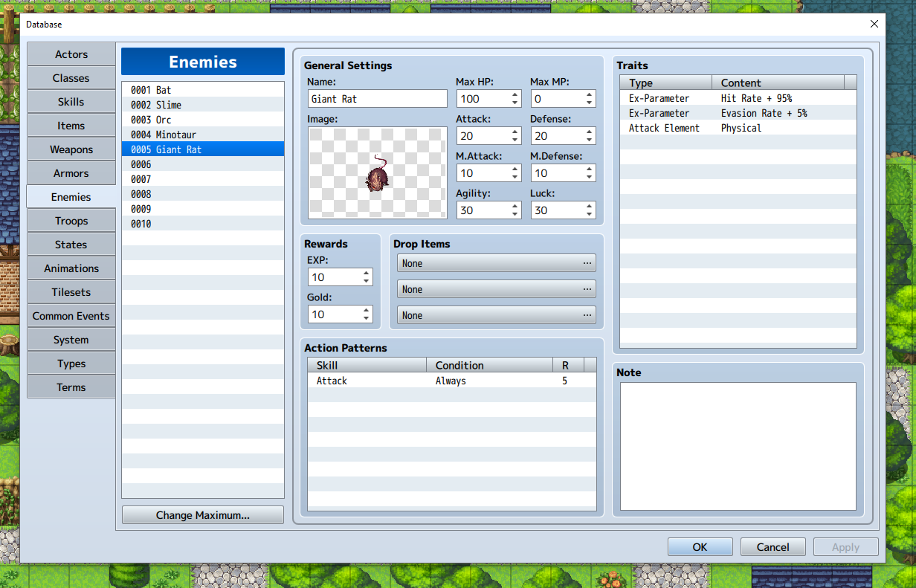Open the Common Events tab
This screenshot has width=916, height=588.
click(x=71, y=316)
